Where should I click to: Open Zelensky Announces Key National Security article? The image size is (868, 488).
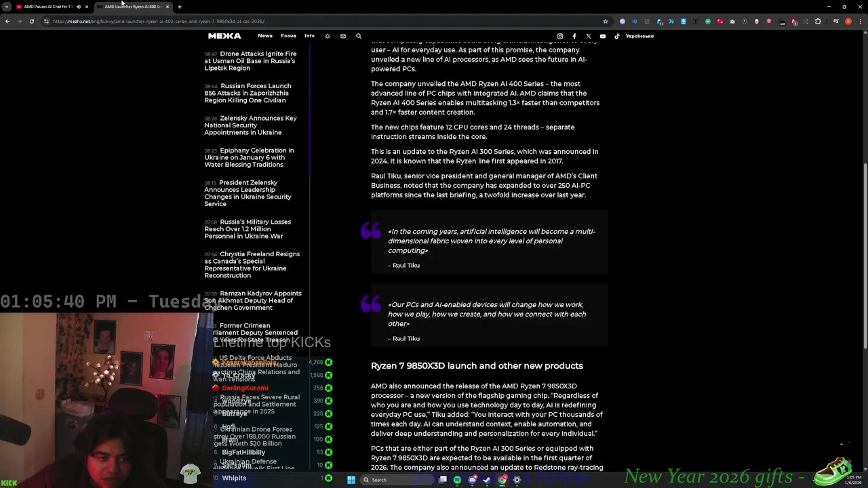(250, 125)
